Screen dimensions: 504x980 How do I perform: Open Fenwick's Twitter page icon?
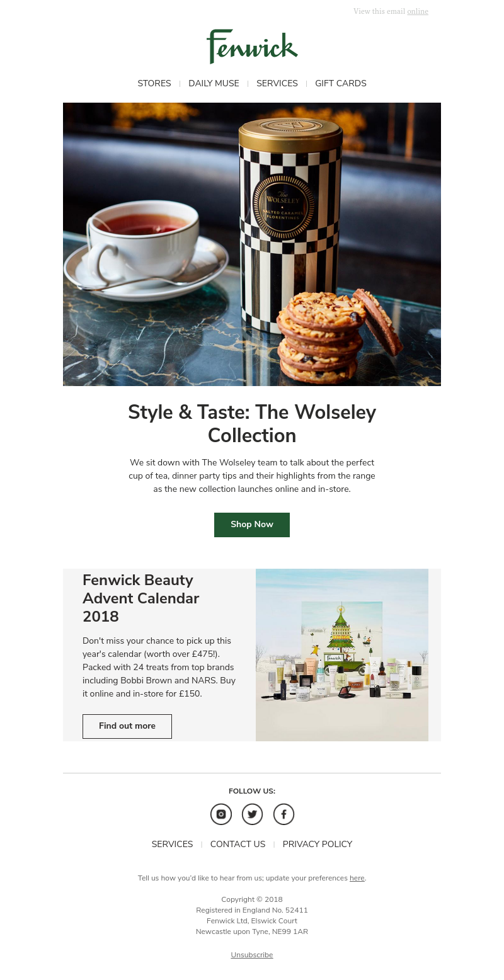(252, 814)
